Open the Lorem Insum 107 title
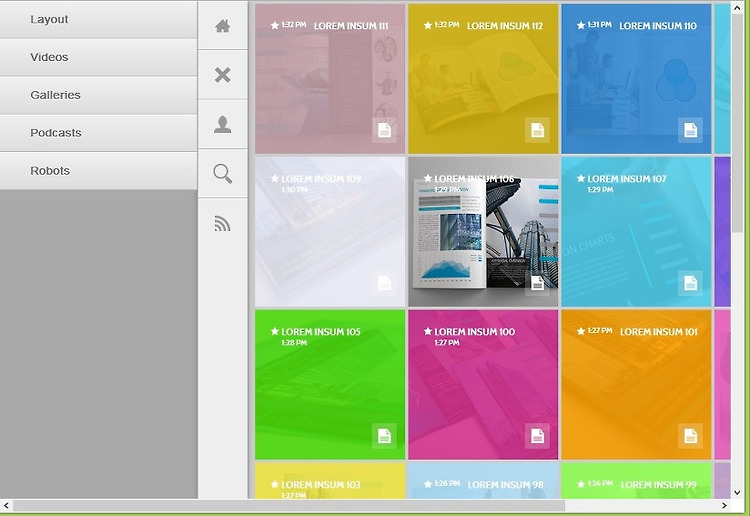Viewport: 750px width, 516px height. click(627, 179)
